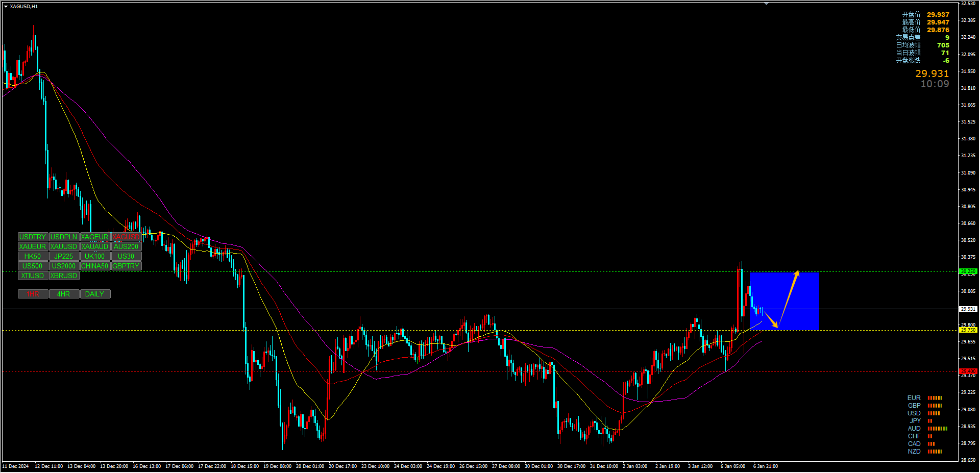Select the US2000 button
Viewport: 980px width, 473px height.
tap(64, 266)
